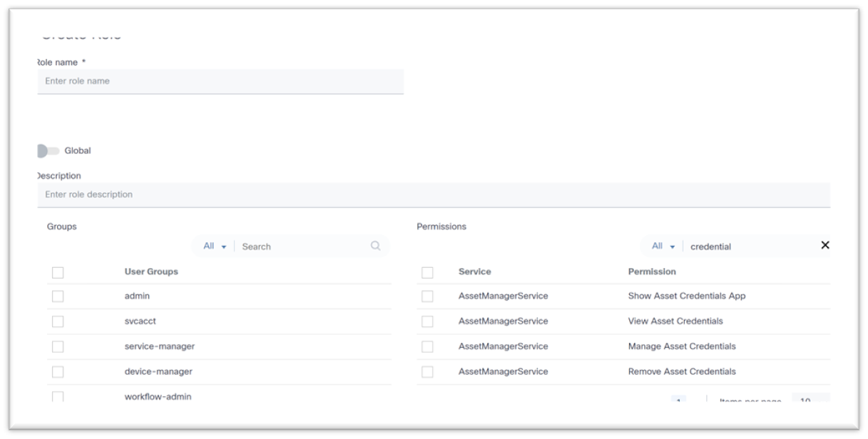
Task: Click the Enter role description field
Action: [214, 192]
